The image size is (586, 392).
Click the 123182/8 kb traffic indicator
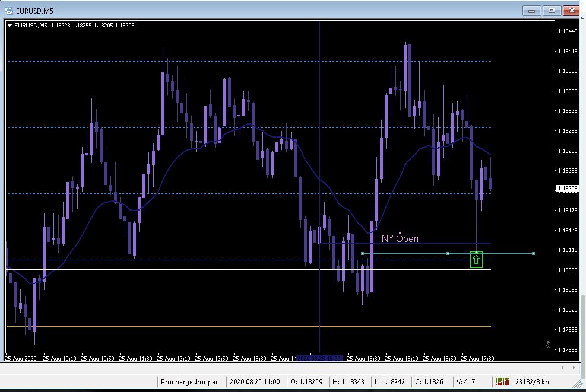click(530, 381)
